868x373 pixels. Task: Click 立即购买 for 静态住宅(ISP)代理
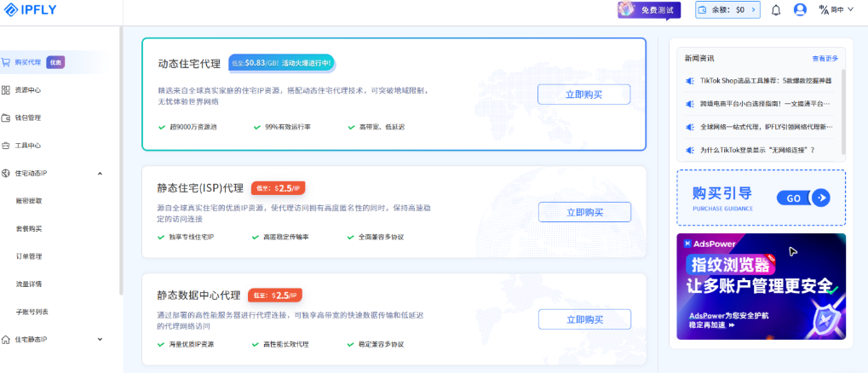click(584, 212)
